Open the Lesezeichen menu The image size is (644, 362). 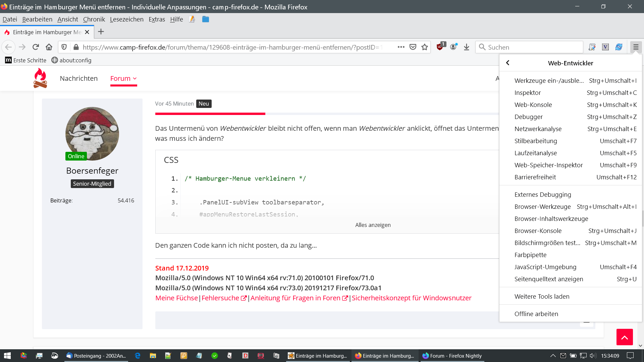coord(126,19)
